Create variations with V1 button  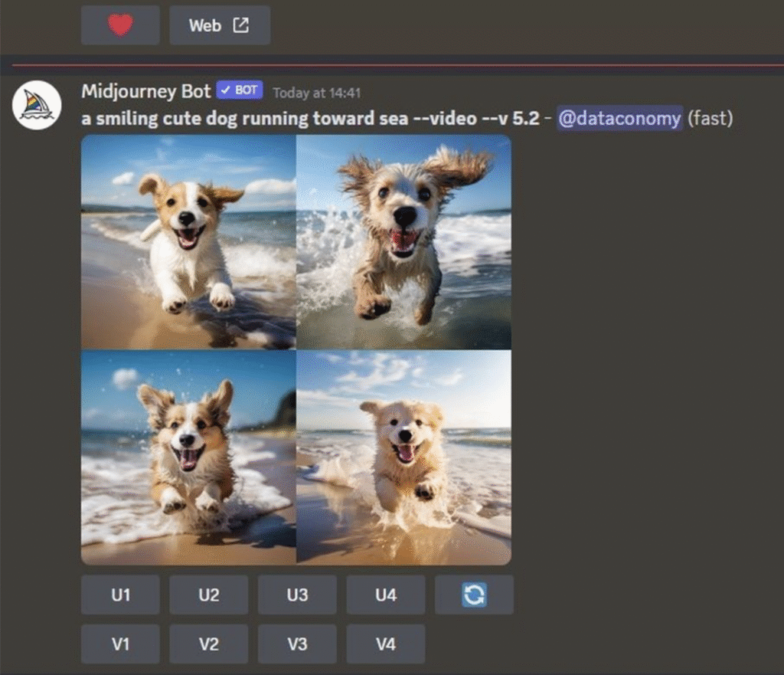120,644
